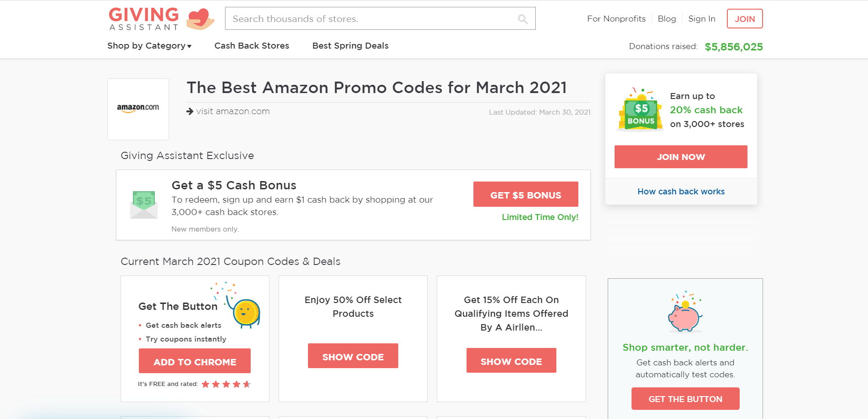The height and width of the screenshot is (419, 868).
Task: Click the smiling coin mascot icon
Action: [x=246, y=313]
